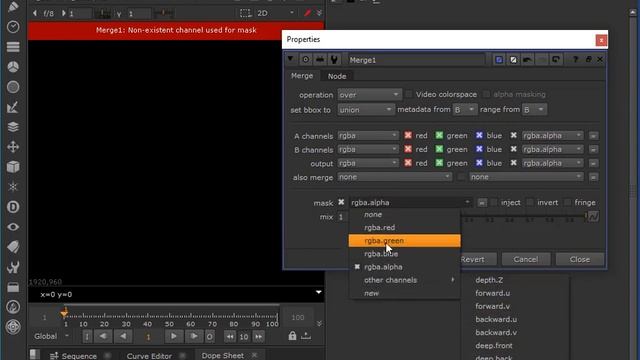Open the Transform nodes menu (four-arrow icon)
The width and height of the screenshot is (640, 360).
click(13, 147)
